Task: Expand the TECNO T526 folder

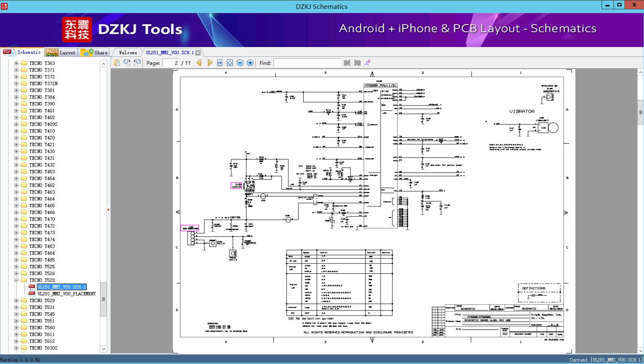Action: (17, 273)
